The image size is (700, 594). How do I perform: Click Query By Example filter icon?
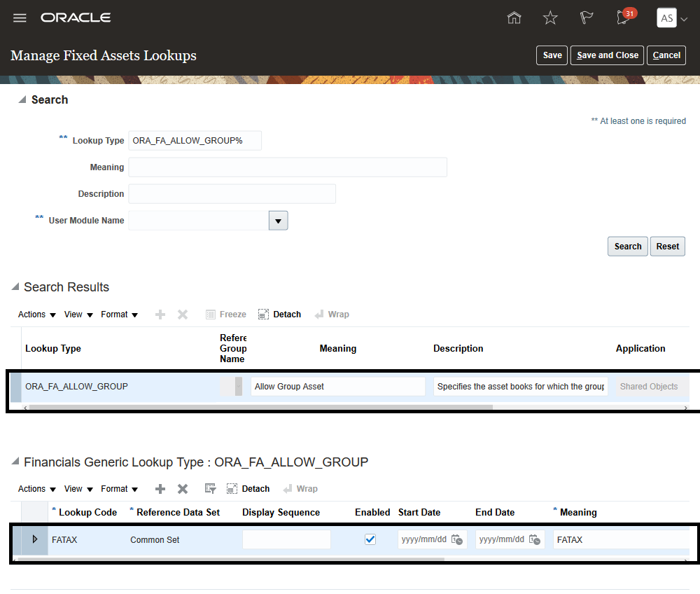210,489
